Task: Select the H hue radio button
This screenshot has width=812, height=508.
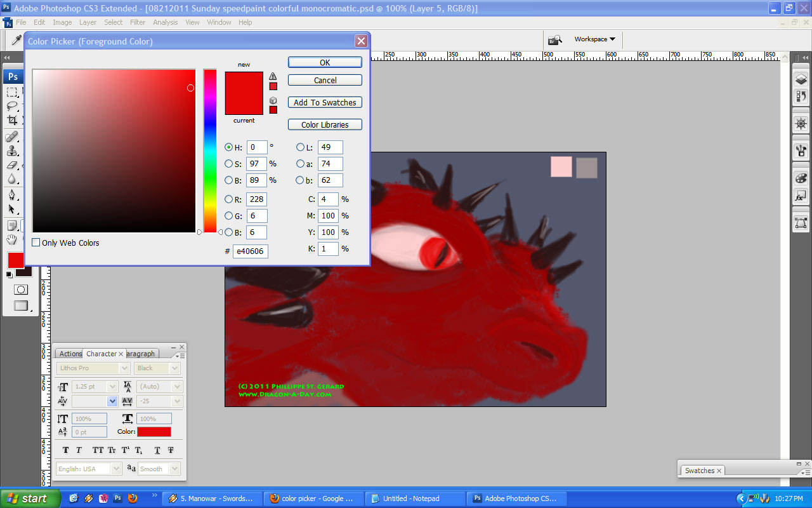Action: (x=229, y=147)
